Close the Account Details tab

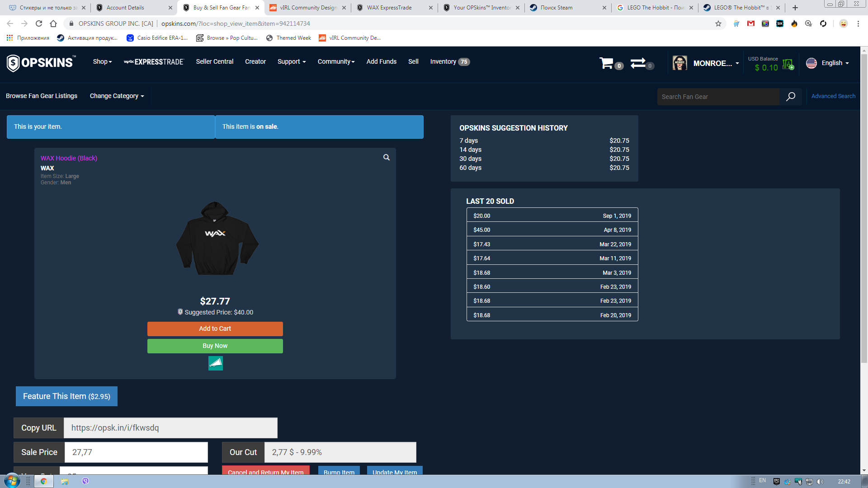point(170,8)
